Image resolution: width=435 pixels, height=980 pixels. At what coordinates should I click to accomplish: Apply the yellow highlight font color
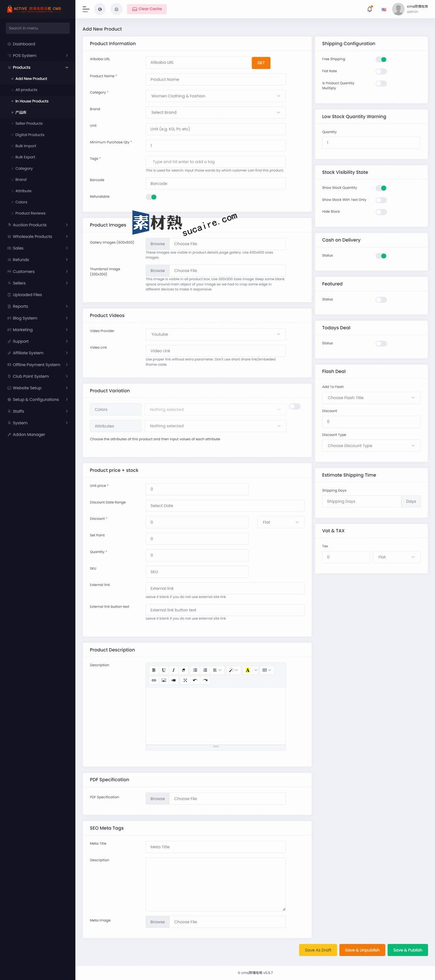[248, 670]
